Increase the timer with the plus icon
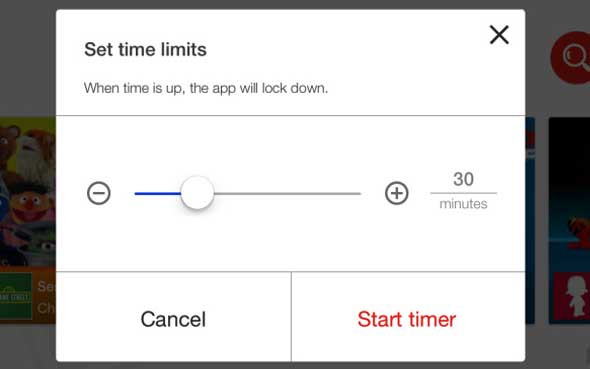This screenshot has width=590, height=369. click(397, 193)
